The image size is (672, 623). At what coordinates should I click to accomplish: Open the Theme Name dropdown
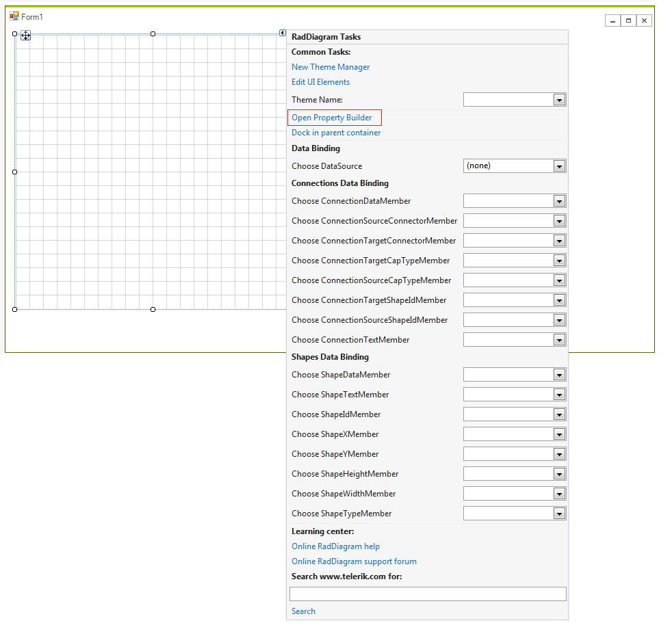[x=560, y=99]
